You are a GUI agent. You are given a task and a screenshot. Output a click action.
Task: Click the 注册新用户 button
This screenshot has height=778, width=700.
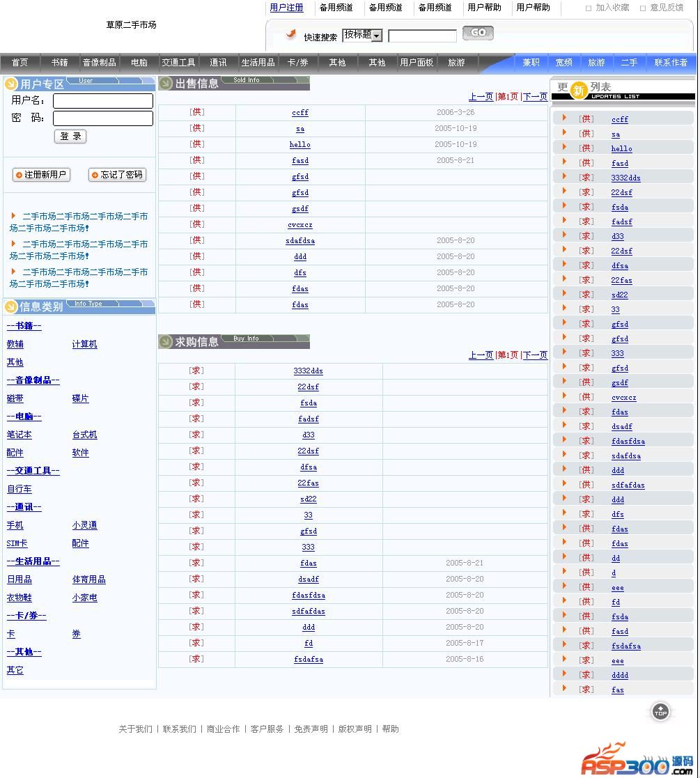pos(42,175)
